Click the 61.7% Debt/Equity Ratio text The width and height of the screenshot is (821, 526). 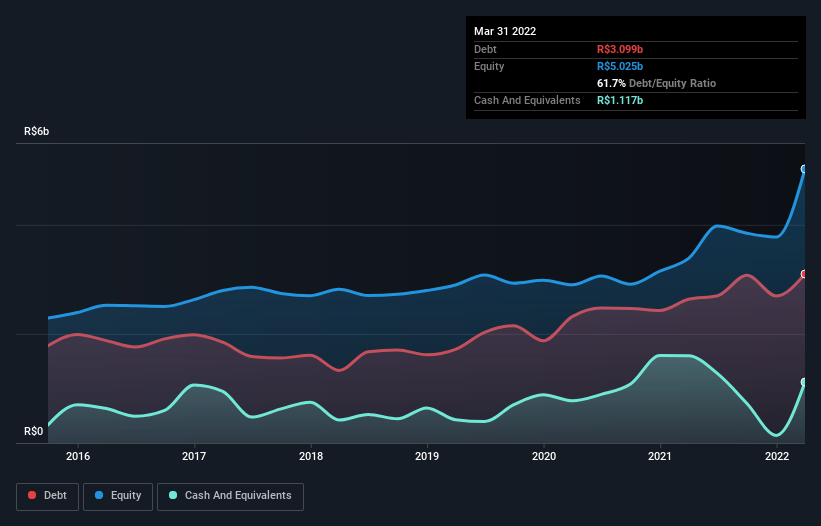pyautogui.click(x=657, y=83)
